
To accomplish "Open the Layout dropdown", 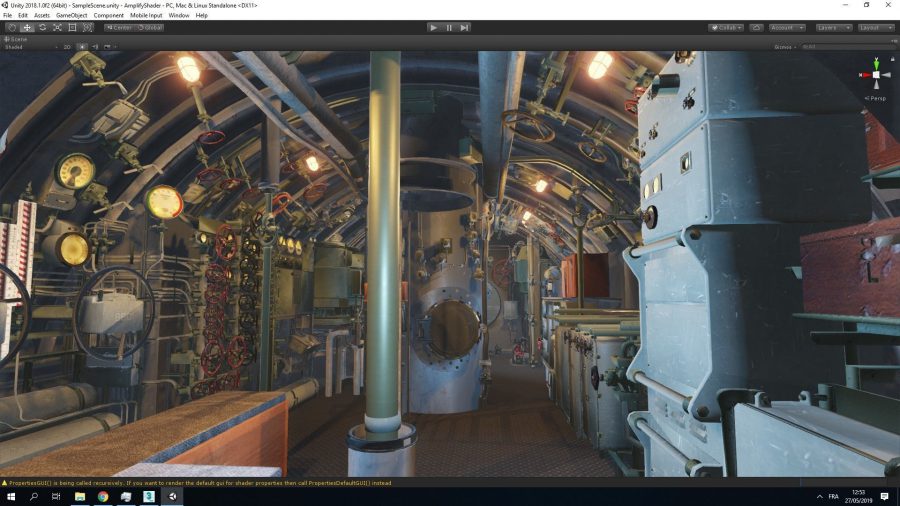I will coord(876,27).
